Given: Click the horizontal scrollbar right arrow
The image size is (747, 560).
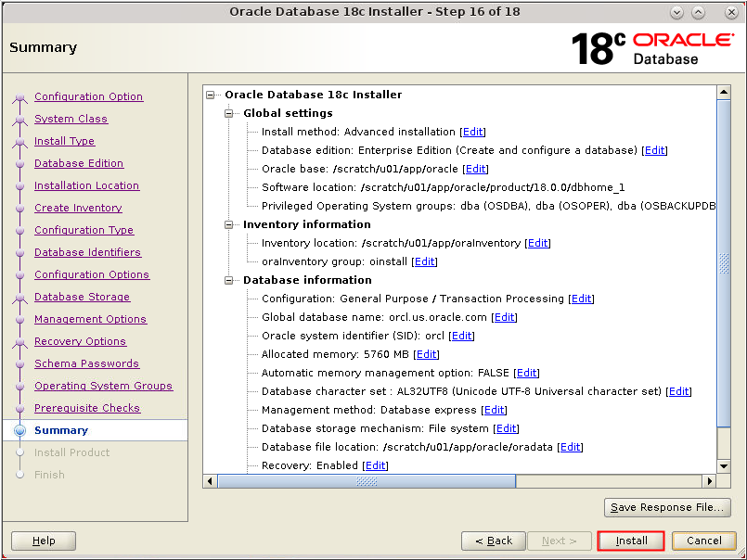Looking at the screenshot, I should click(710, 481).
